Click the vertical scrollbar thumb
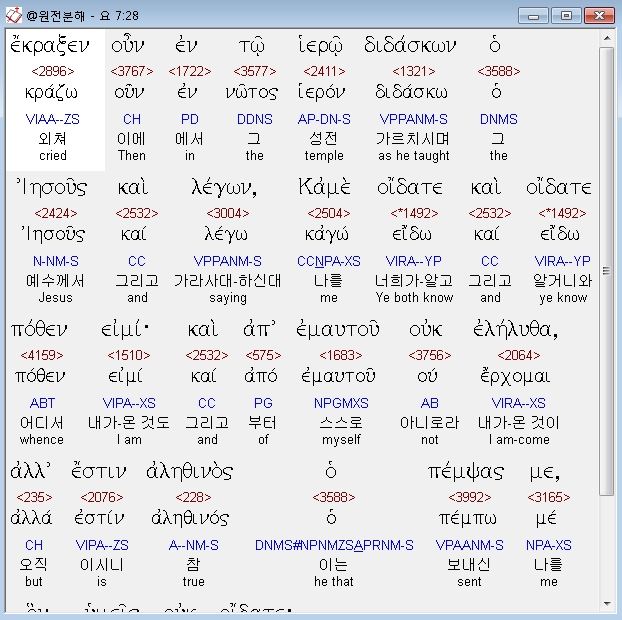The height and width of the screenshot is (620, 622). [607, 271]
